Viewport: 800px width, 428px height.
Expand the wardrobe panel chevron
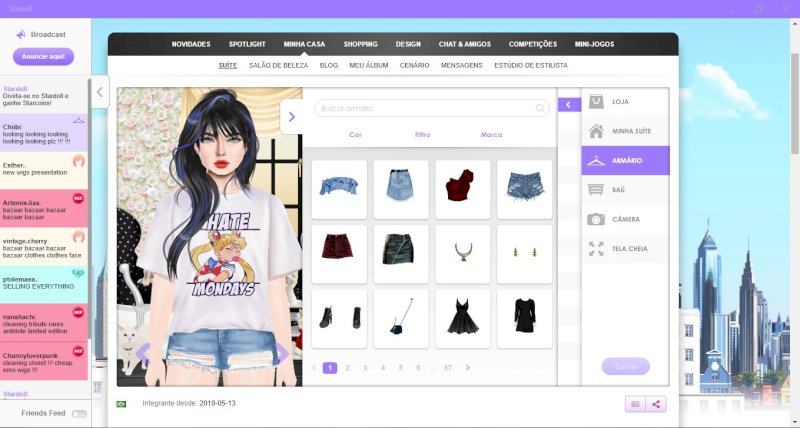coord(292,117)
